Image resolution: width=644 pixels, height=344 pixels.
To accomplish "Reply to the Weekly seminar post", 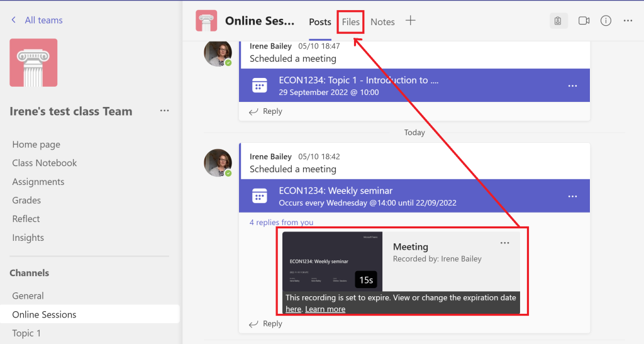I will click(x=266, y=323).
